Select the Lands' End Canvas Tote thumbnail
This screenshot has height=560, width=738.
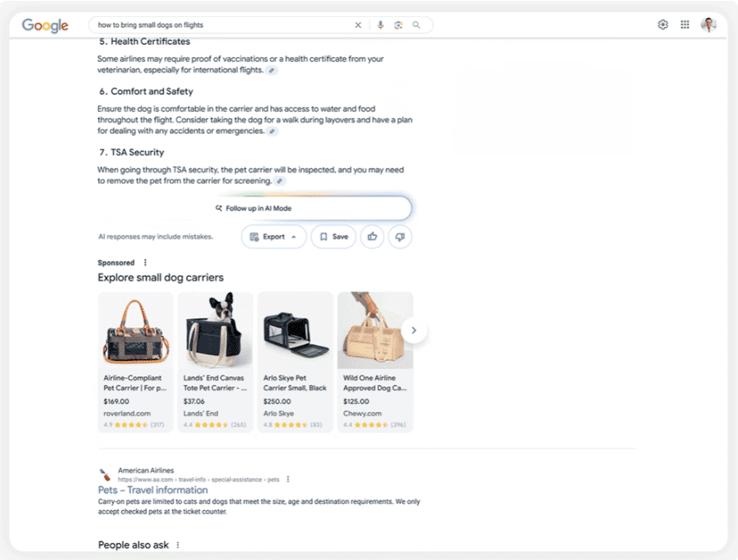(x=216, y=331)
